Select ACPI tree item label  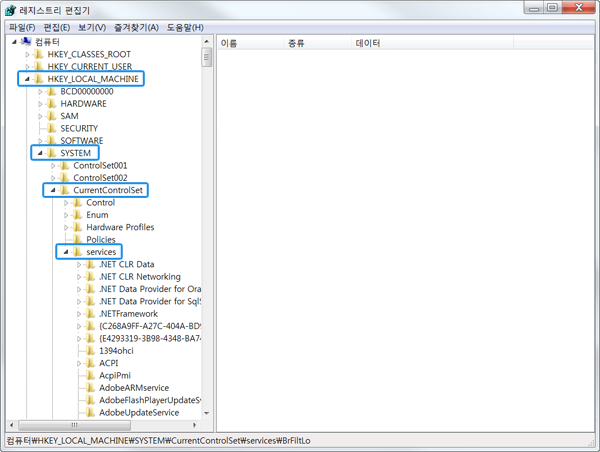pyautogui.click(x=109, y=363)
